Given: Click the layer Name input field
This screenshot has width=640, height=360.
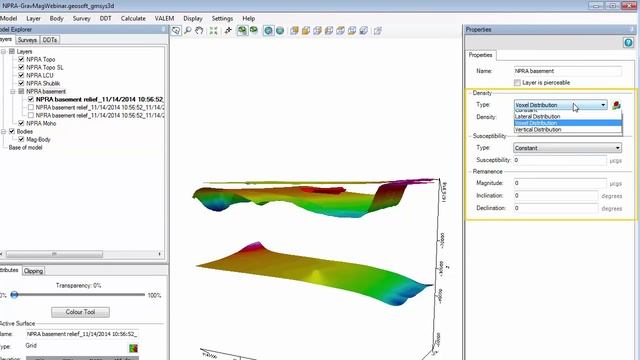Looking at the screenshot, I should [567, 71].
